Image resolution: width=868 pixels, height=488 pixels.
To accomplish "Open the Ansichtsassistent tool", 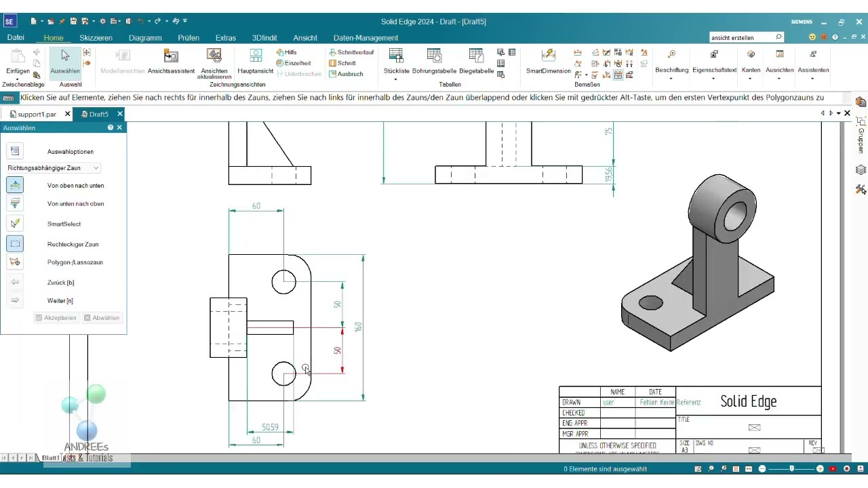I will coord(171,61).
